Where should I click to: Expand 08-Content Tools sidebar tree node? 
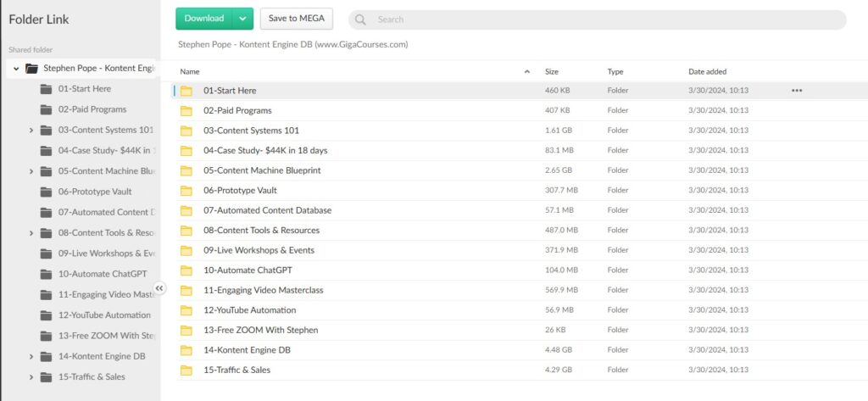(31, 233)
